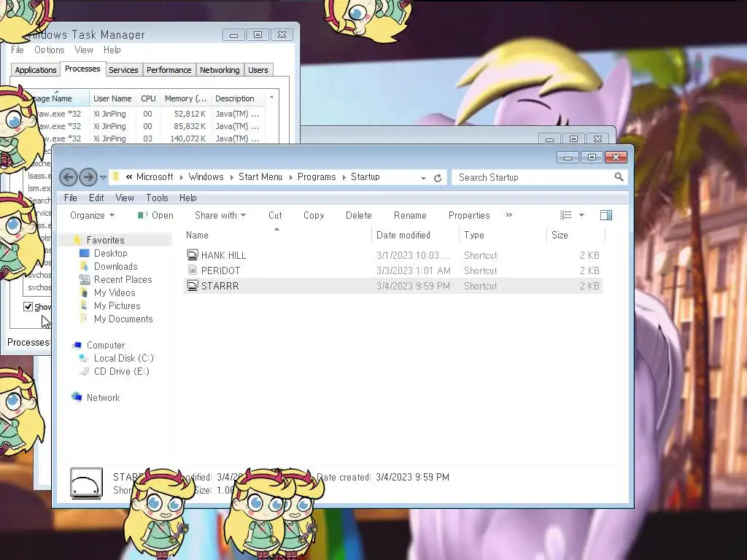Switch to Task Manager Networking tab
The image size is (747, 560).
[x=220, y=70]
